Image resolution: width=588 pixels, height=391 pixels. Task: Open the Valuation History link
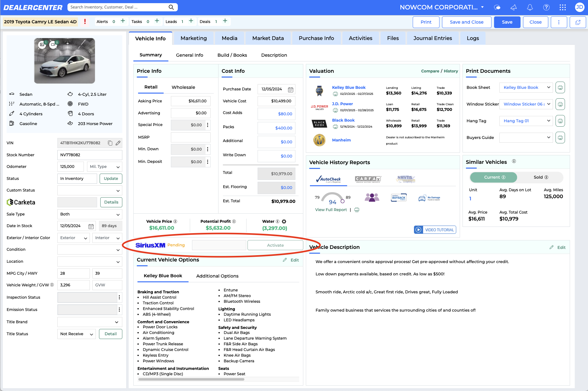point(451,71)
